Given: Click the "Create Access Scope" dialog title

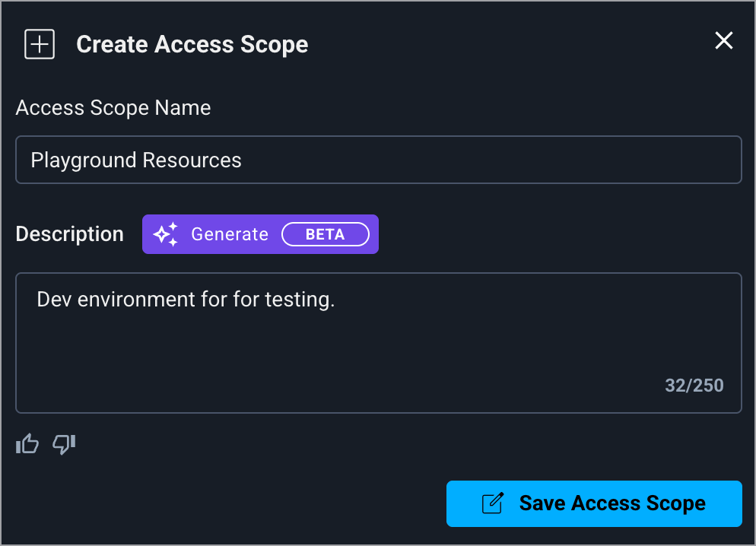Looking at the screenshot, I should (x=192, y=44).
